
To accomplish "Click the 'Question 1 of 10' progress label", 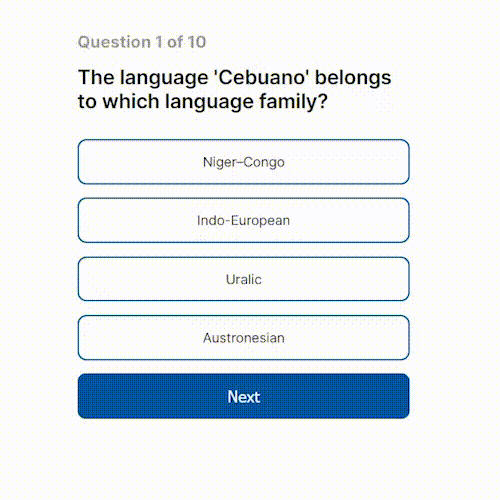I will pyautogui.click(x=142, y=42).
